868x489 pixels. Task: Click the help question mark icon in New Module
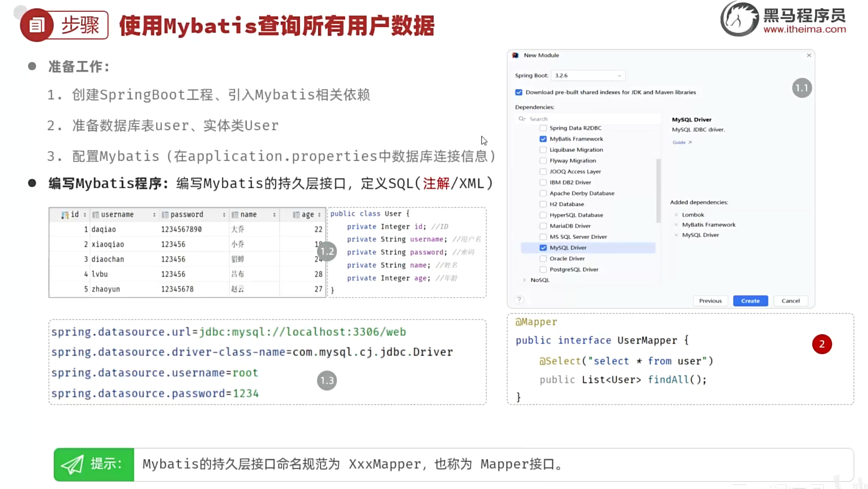pos(519,300)
